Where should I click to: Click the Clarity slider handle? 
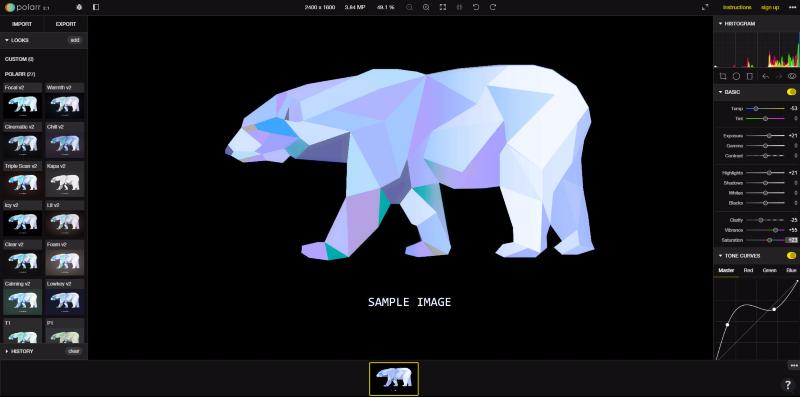[x=761, y=220]
